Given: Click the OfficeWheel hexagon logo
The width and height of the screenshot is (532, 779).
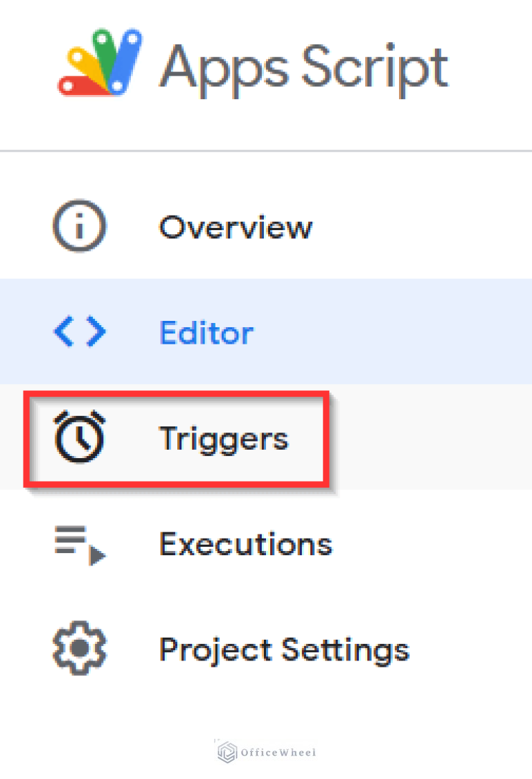Looking at the screenshot, I should coord(226,751).
